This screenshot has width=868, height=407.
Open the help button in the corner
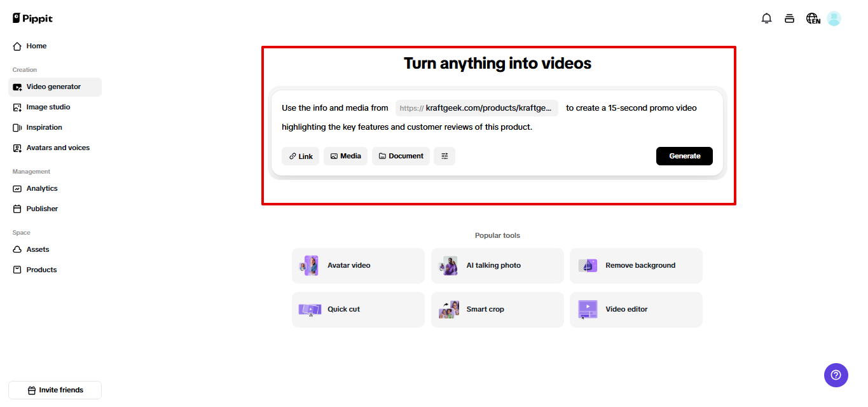click(836, 375)
